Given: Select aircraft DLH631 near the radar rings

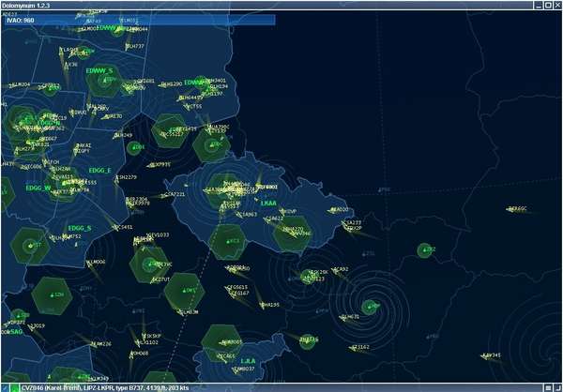Looking at the screenshot, I should 350,317.
